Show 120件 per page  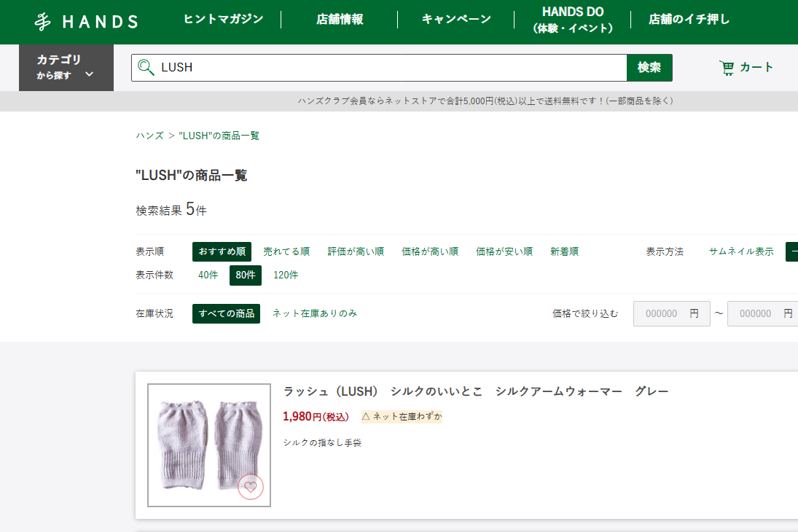pyautogui.click(x=286, y=275)
